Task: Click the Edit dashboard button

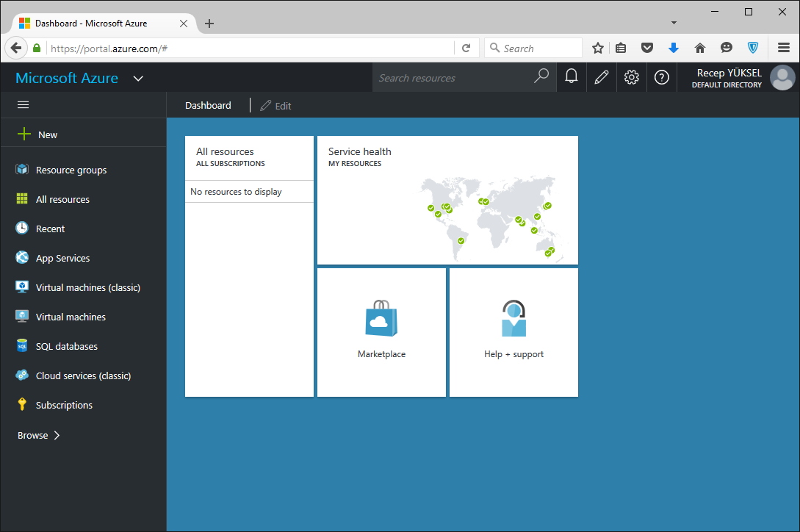Action: coord(275,106)
